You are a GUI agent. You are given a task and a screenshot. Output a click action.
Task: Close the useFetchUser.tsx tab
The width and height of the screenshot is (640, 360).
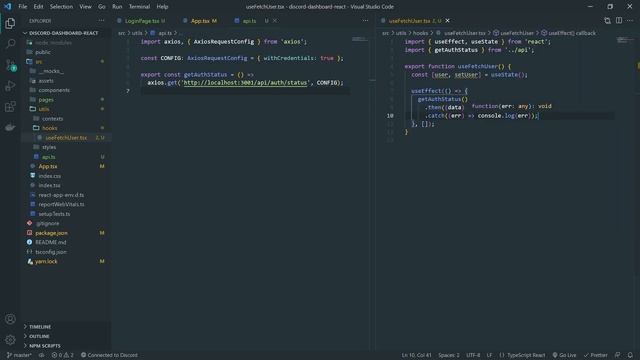tap(447, 20)
